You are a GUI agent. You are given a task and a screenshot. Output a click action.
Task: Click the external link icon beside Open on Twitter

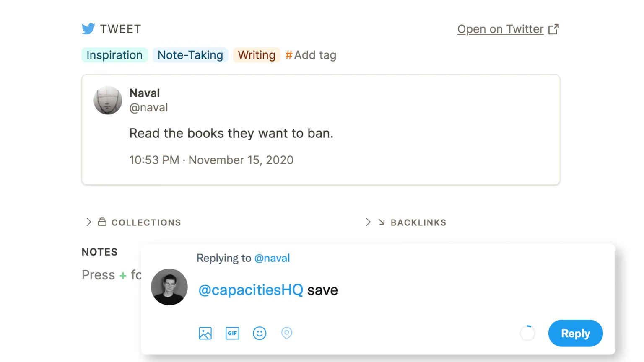[554, 28]
